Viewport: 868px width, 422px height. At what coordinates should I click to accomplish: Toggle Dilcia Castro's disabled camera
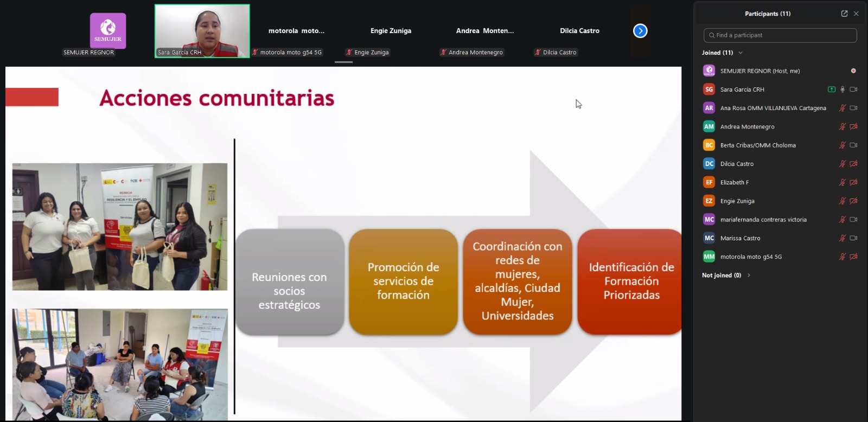click(x=853, y=164)
